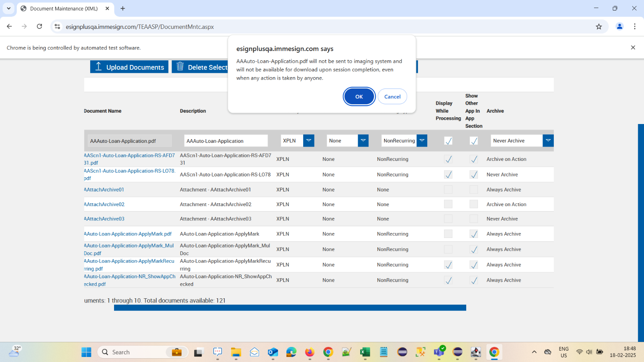Open AAttachArchive01 document link
The height and width of the screenshot is (362, 644).
[104, 190]
